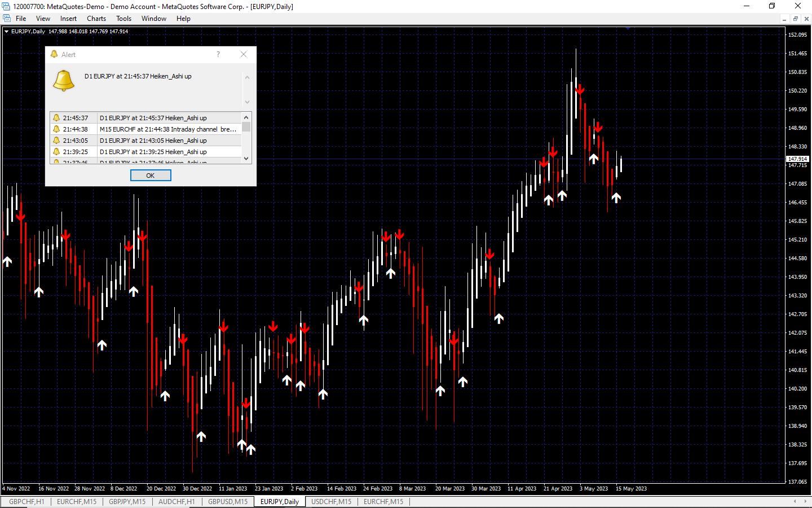Open the chart window system menu icon beside File

click(7, 19)
